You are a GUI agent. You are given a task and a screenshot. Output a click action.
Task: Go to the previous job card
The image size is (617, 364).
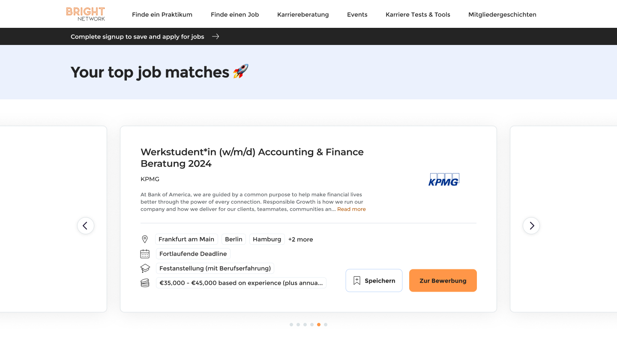[86, 226]
